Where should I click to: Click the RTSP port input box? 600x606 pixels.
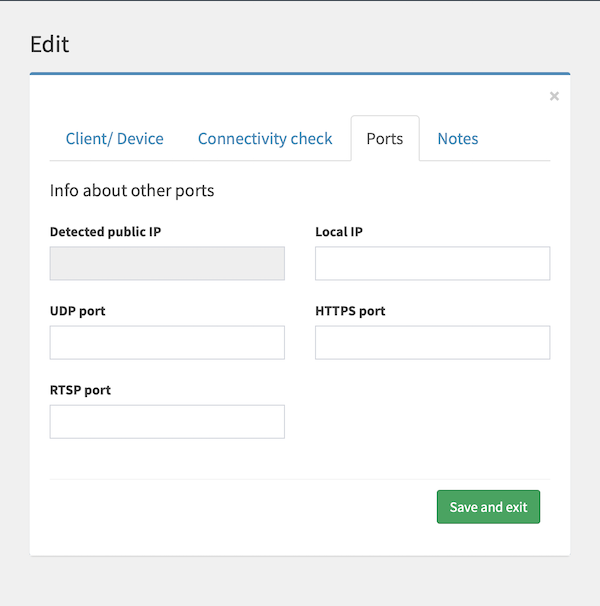(167, 422)
